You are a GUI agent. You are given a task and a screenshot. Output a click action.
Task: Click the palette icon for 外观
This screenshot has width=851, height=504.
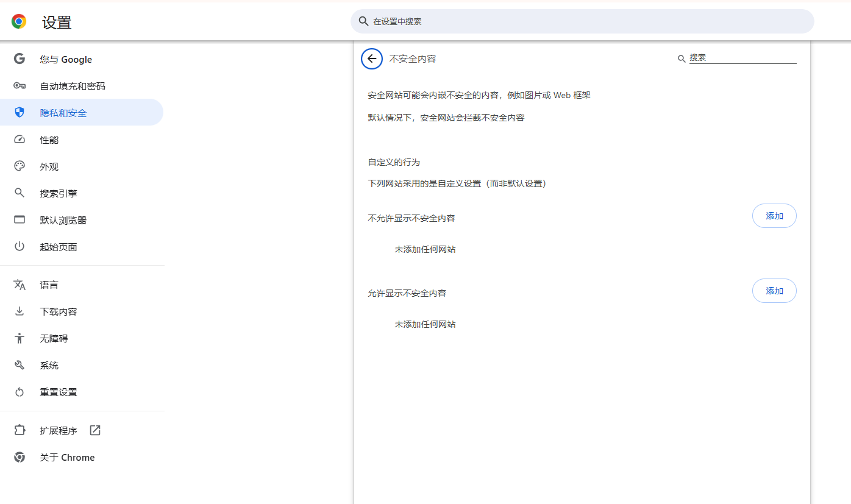tap(20, 166)
